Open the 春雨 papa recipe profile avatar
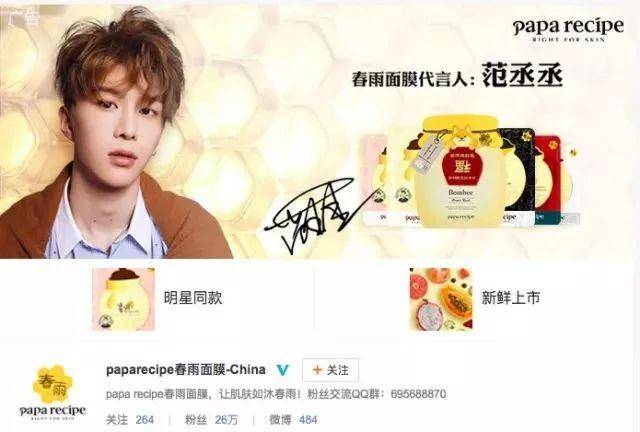The width and height of the screenshot is (640, 432). pos(53,393)
